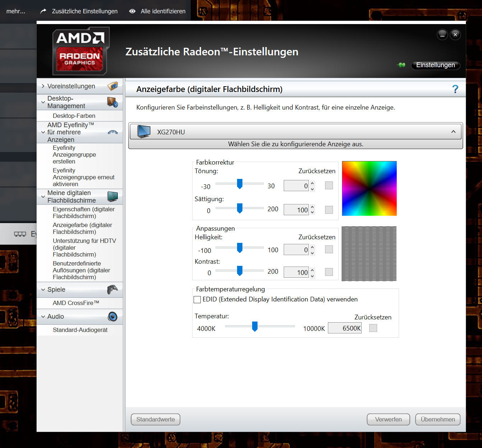The image size is (482, 448).
Task: Check the Temperatur reset box
Action: click(373, 328)
